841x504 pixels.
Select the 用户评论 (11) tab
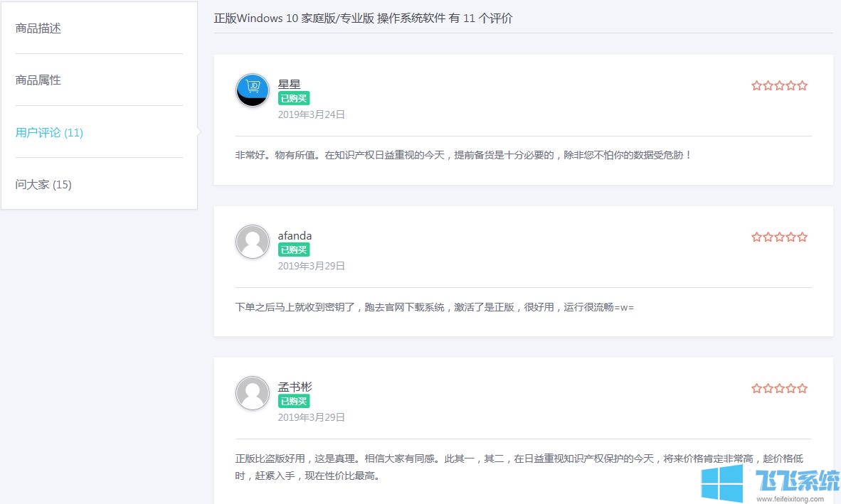(49, 132)
